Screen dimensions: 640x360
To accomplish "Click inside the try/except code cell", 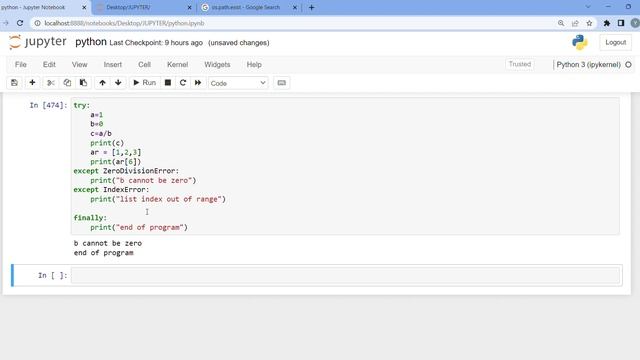I will (x=346, y=166).
